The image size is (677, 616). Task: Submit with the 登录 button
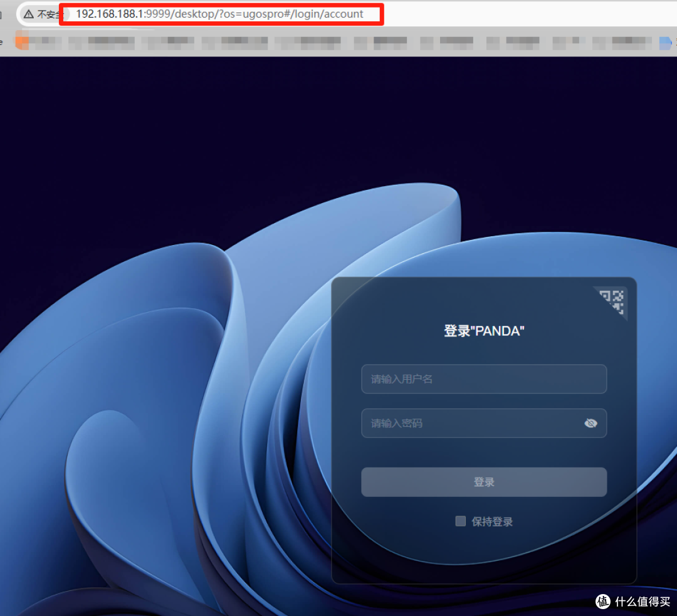pos(483,482)
